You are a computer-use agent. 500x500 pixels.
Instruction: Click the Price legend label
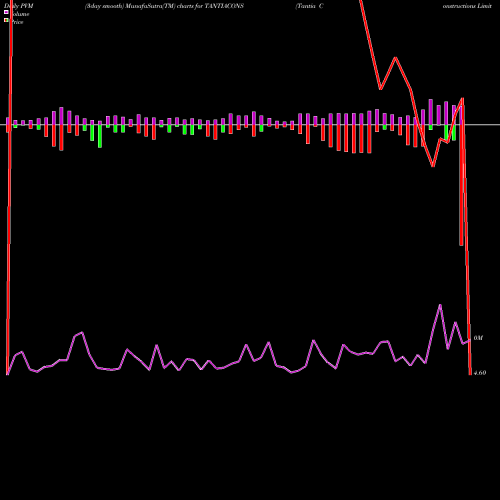pyautogui.click(x=17, y=22)
